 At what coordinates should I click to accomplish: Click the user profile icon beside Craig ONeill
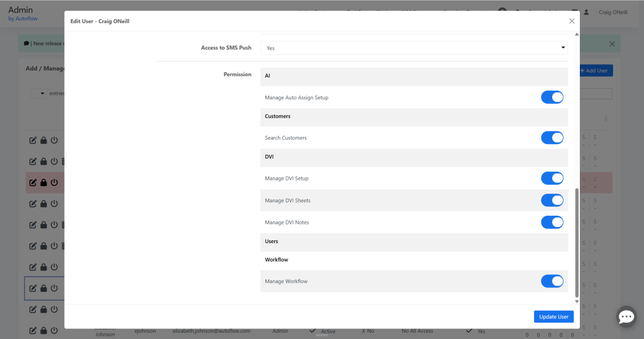(x=587, y=12)
